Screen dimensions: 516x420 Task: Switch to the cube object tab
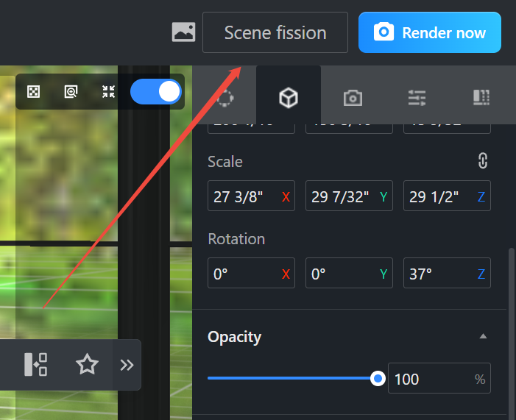(x=289, y=97)
